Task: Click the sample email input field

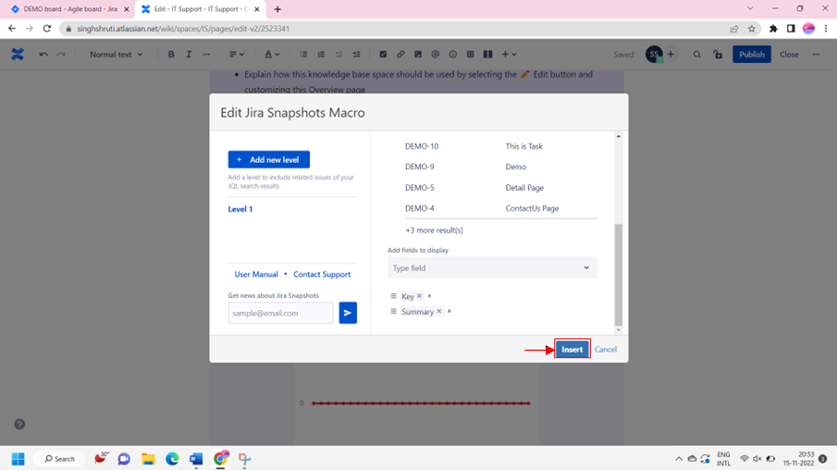Action: coord(281,313)
